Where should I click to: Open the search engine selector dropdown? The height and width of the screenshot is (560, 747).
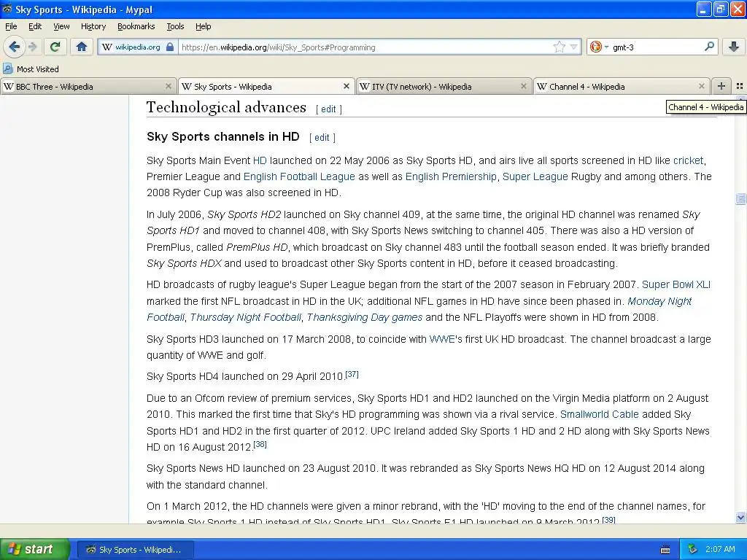pos(600,47)
